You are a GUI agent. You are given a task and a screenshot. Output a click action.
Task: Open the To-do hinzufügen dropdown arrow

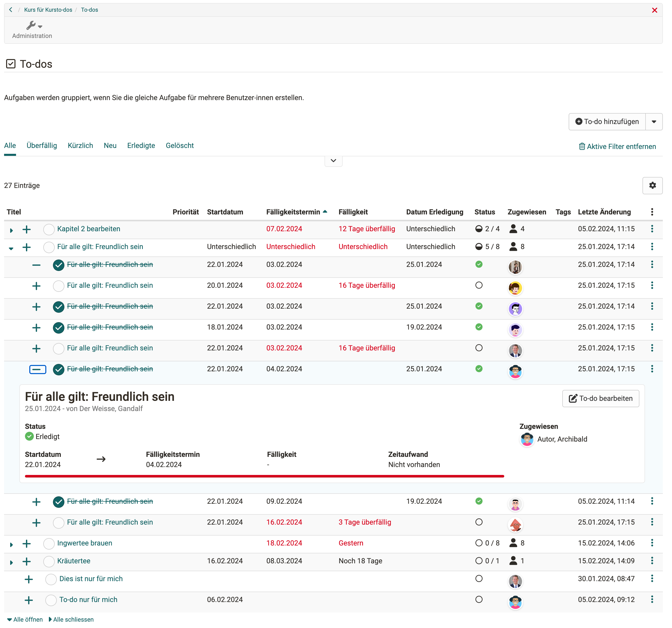(654, 122)
